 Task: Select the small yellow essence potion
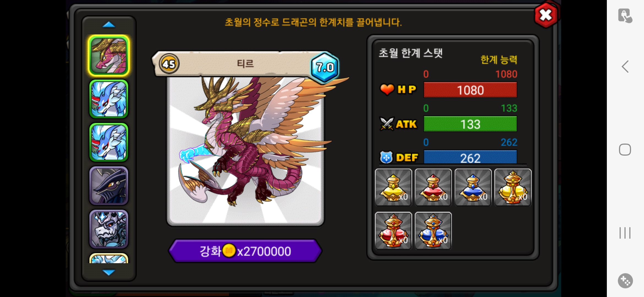click(393, 187)
